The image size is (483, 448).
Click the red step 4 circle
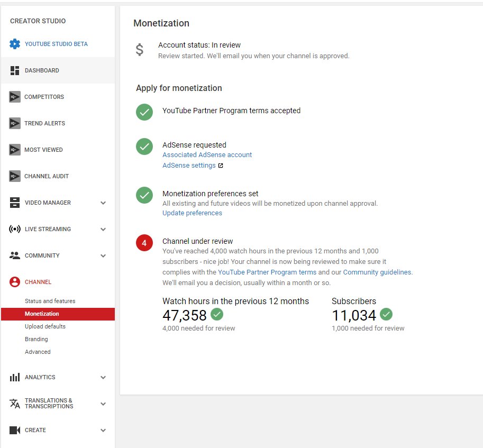click(x=144, y=243)
